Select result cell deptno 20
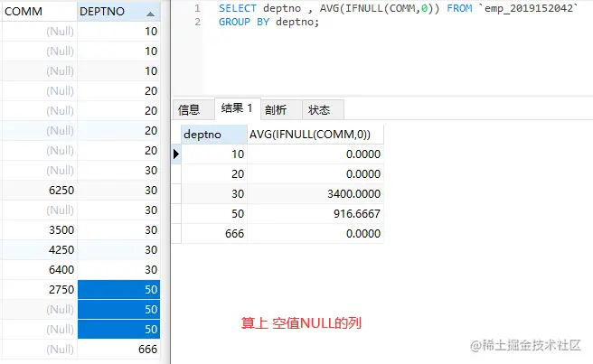This screenshot has width=593, height=364. click(x=214, y=174)
